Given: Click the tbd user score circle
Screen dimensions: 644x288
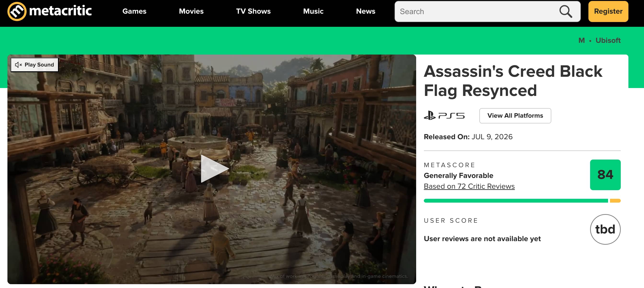Looking at the screenshot, I should coord(605,229).
